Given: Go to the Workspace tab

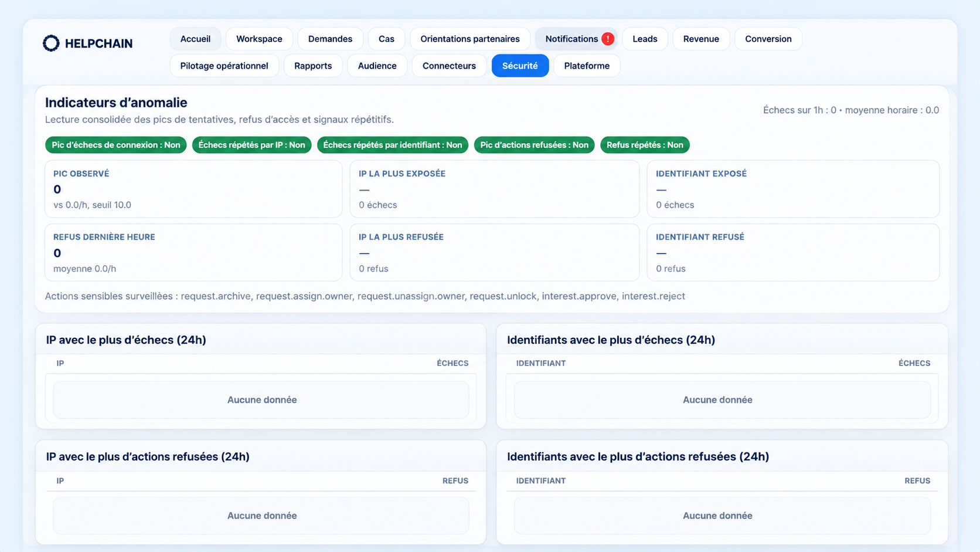Looking at the screenshot, I should click(259, 39).
